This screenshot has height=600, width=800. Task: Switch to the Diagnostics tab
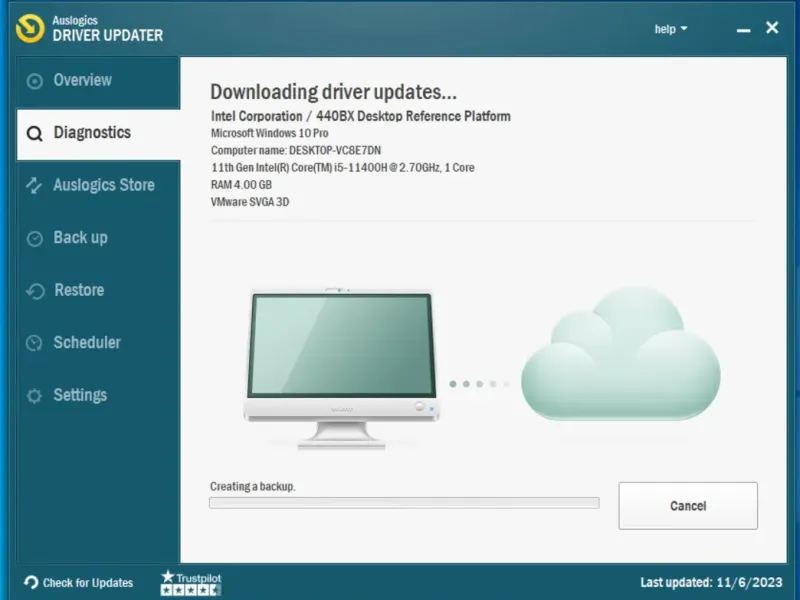[x=98, y=134]
